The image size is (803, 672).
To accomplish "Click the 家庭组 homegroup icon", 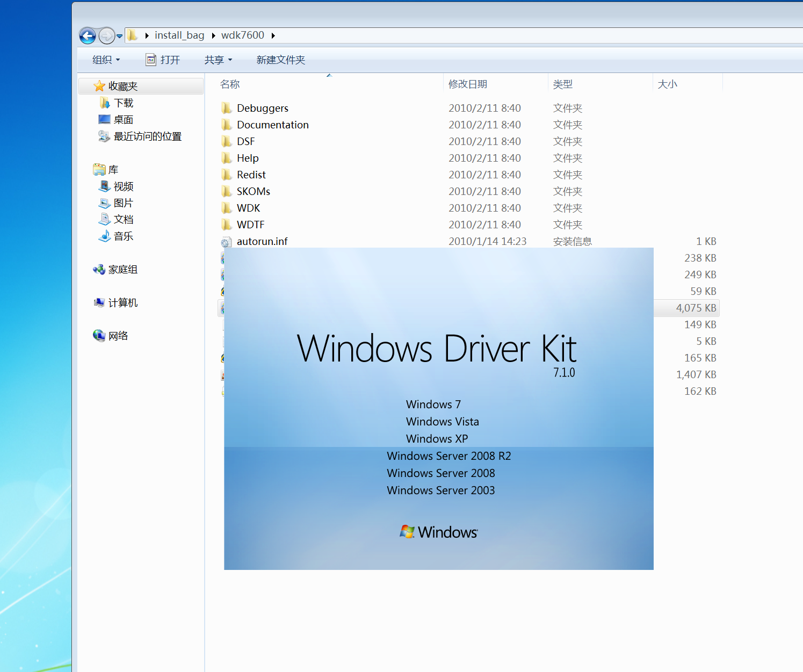I will (99, 270).
